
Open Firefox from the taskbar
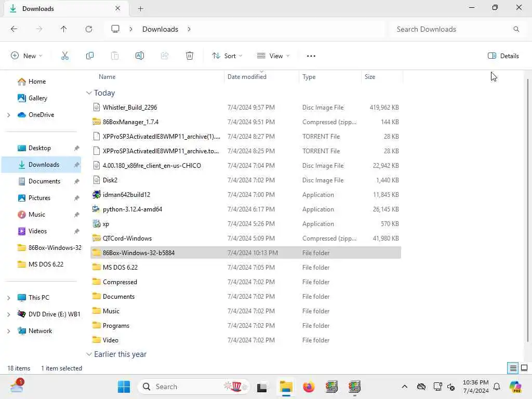(309, 387)
